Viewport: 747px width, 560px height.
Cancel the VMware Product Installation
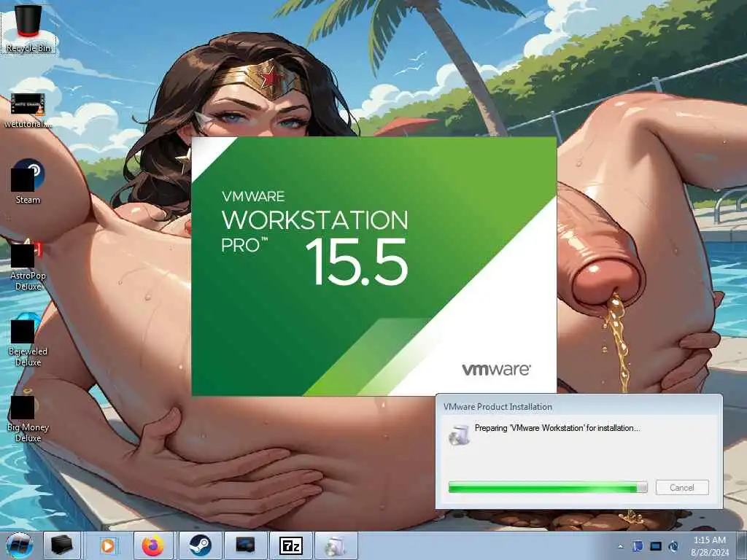tap(682, 487)
